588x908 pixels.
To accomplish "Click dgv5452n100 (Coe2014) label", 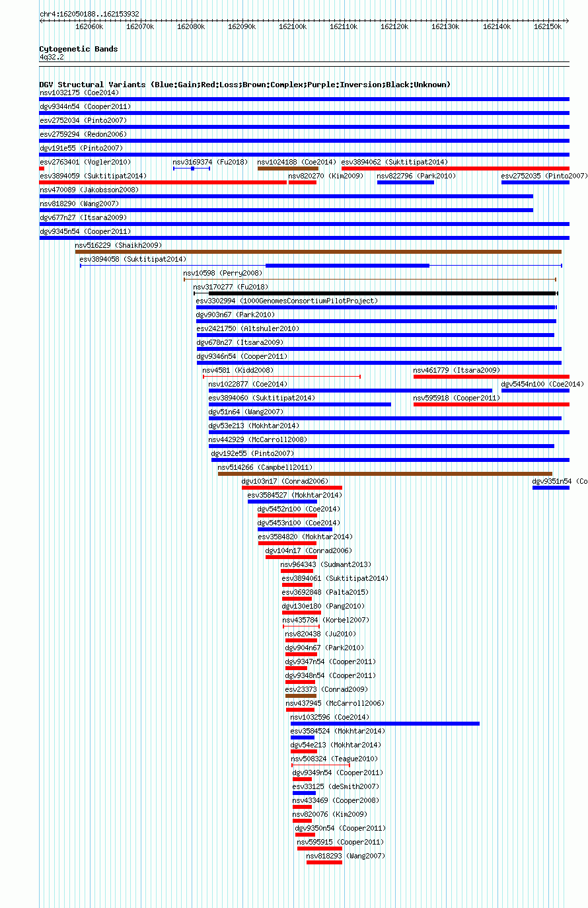I will (299, 509).
